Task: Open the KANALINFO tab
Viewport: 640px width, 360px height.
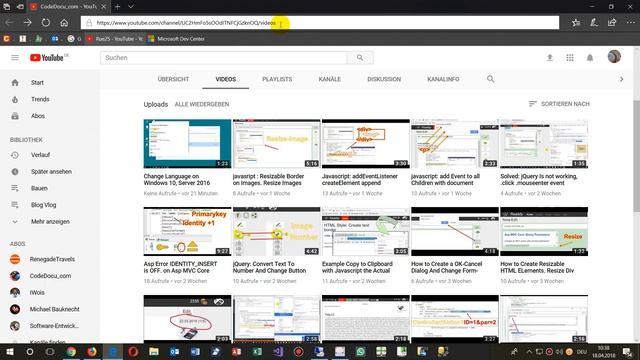Action: 443,79
